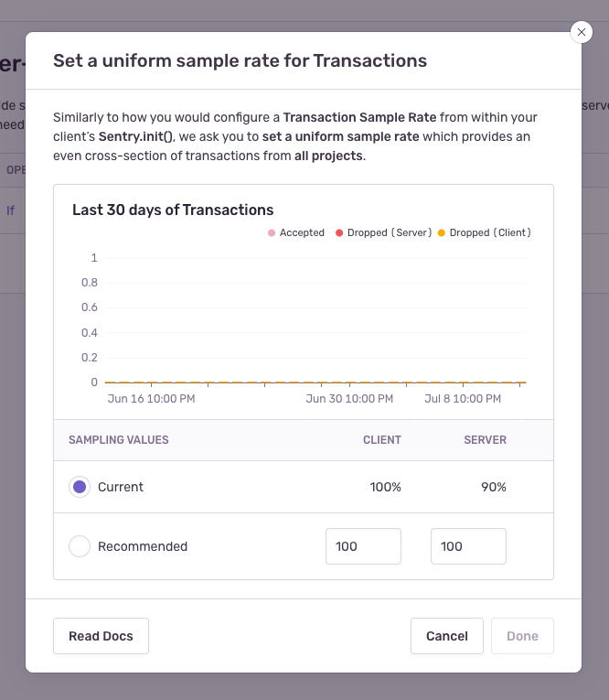This screenshot has width=609, height=700.
Task: Click the Last 30 days of Transactions title
Action: pyautogui.click(x=173, y=210)
